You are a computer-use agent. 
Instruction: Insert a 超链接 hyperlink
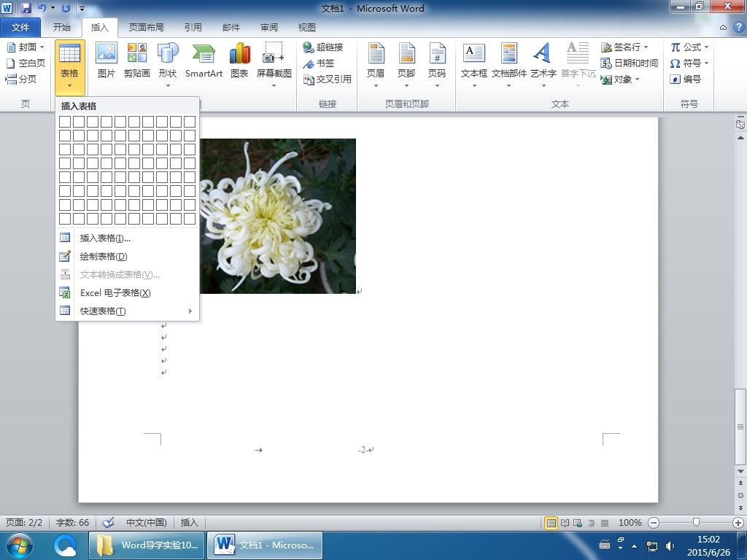323,47
